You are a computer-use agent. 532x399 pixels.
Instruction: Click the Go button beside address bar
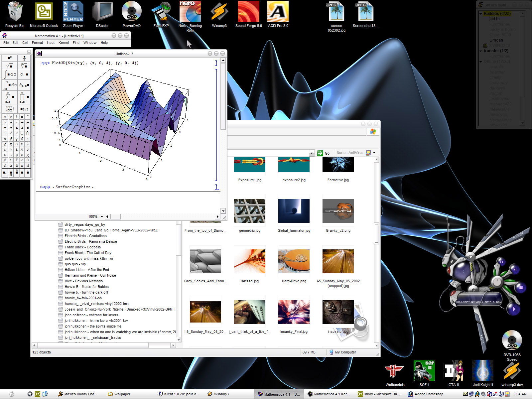click(x=324, y=153)
